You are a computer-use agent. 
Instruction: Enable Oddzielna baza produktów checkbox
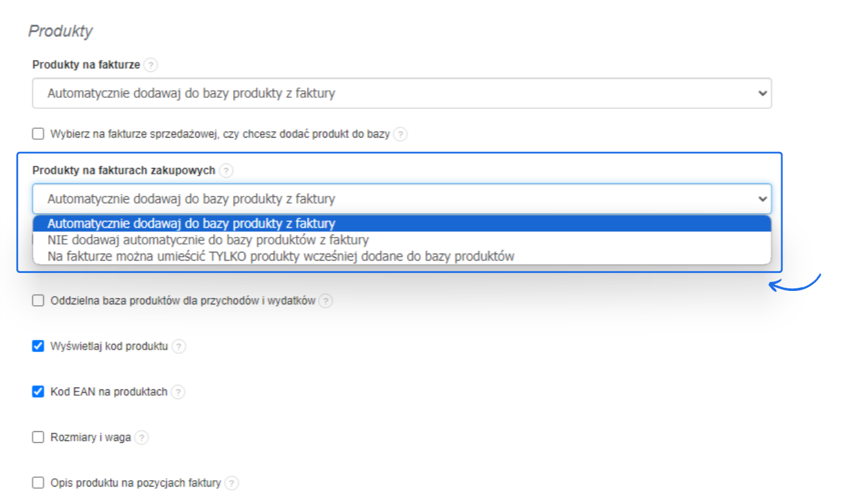click(x=38, y=301)
